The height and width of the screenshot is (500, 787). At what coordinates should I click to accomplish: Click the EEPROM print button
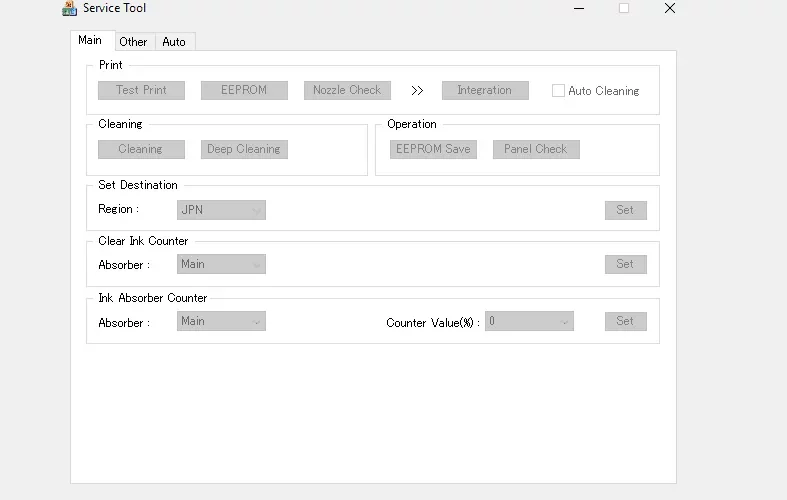[244, 90]
